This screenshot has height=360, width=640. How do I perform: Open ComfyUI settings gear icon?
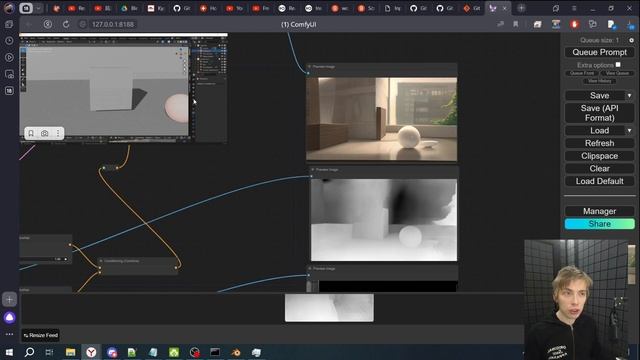point(631,40)
